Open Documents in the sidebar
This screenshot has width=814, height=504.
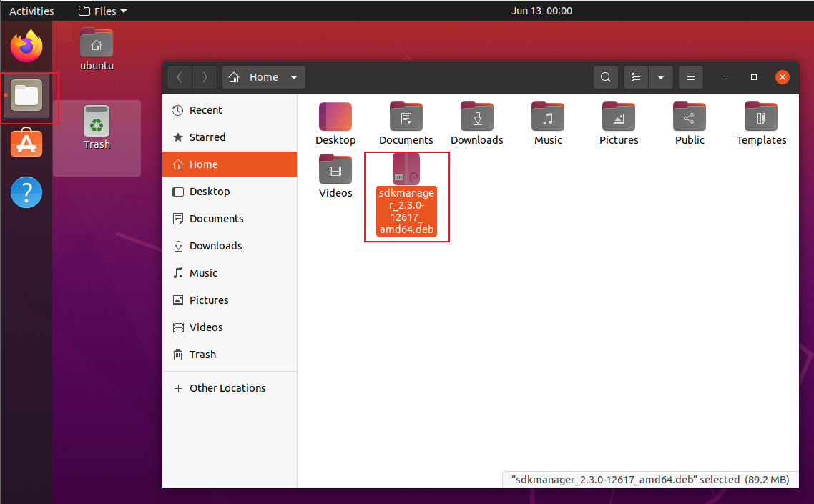click(x=230, y=219)
